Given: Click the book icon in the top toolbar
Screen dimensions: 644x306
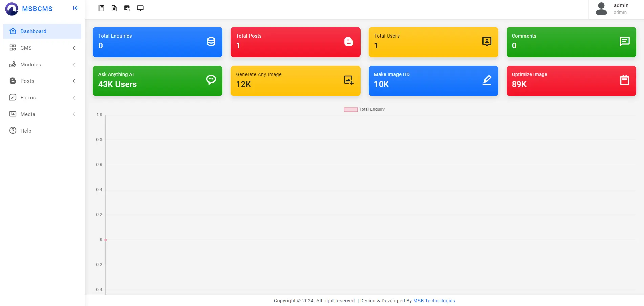Looking at the screenshot, I should pyautogui.click(x=101, y=8).
